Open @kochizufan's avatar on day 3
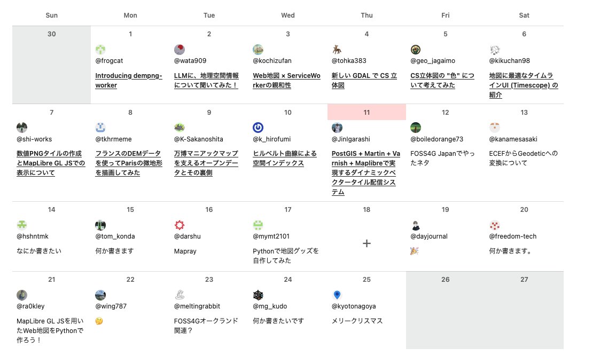Image resolution: width=600 pixels, height=364 pixels. (x=258, y=50)
